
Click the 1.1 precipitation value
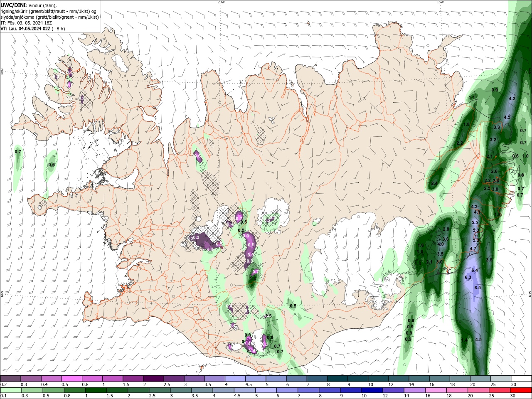coord(472,97)
